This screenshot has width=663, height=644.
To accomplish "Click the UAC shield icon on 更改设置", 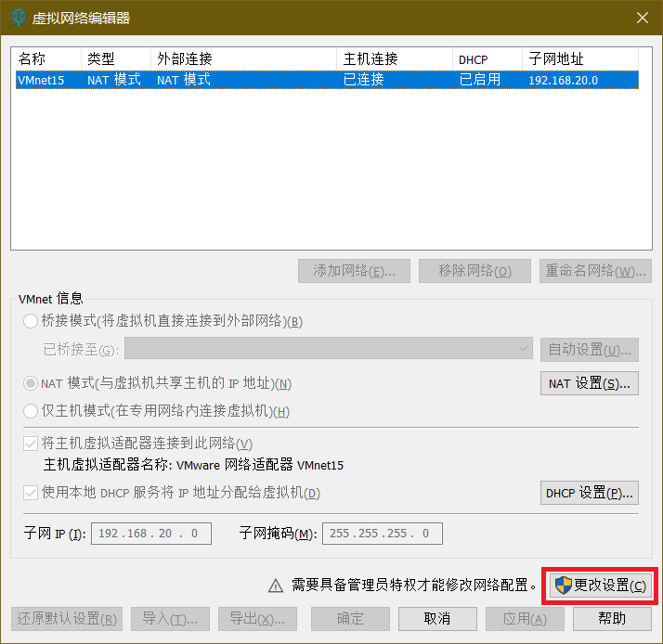I will (563, 586).
